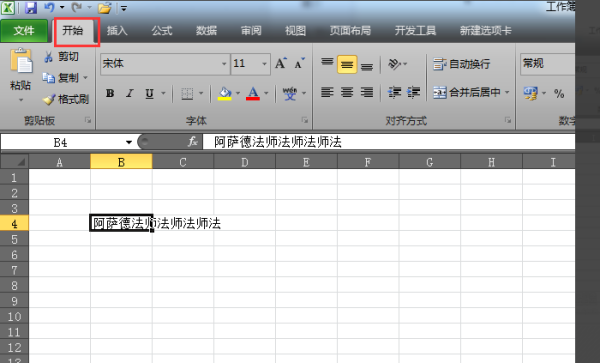Open underline style dropdown arrow
600x363 pixels.
coord(163,93)
